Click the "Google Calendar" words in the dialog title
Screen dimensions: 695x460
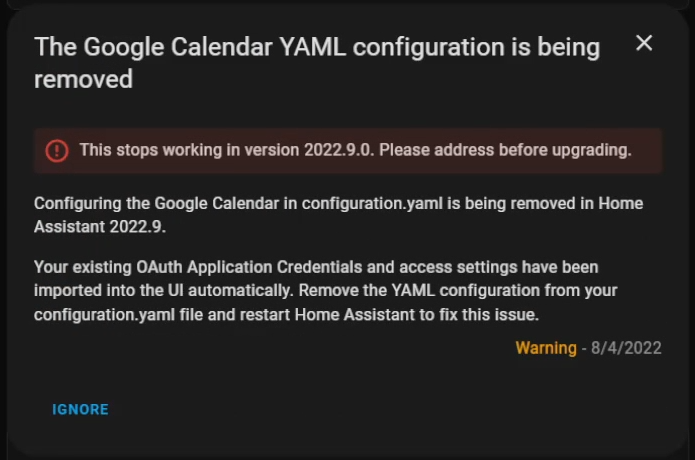[178, 47]
